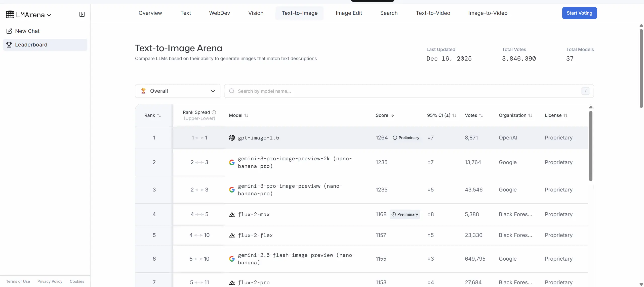Toggle sorting by Votes column

(481, 115)
